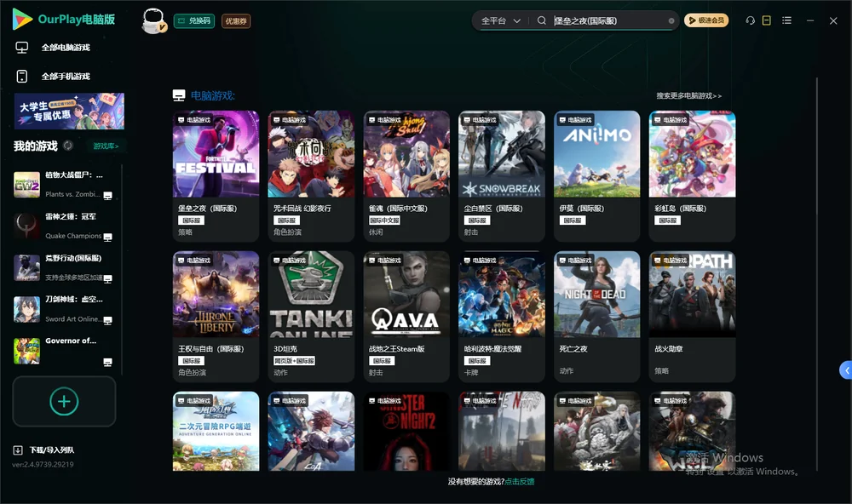Open the user avatar profile
Screen dimensions: 852x504
coord(153,20)
